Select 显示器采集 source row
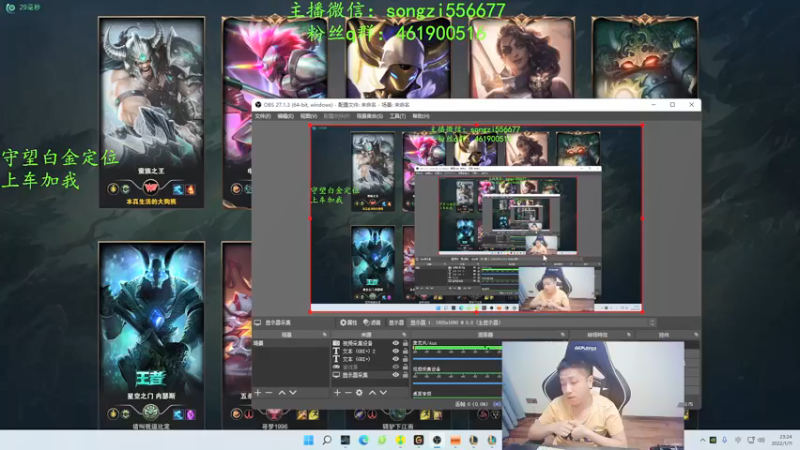Screen dimensions: 800x450 point(370,374)
